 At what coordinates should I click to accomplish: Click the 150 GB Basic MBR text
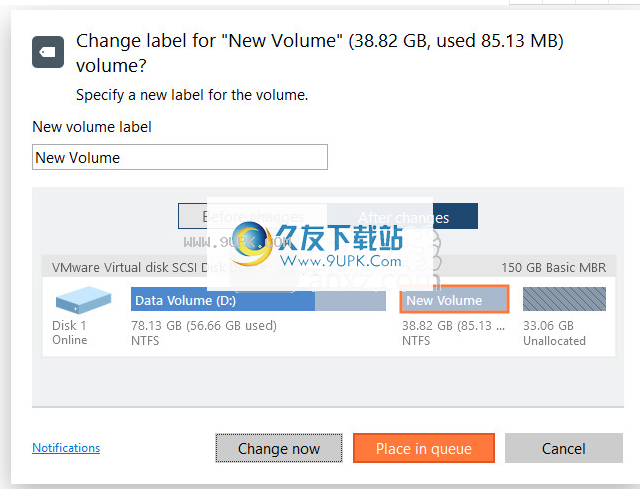click(553, 268)
